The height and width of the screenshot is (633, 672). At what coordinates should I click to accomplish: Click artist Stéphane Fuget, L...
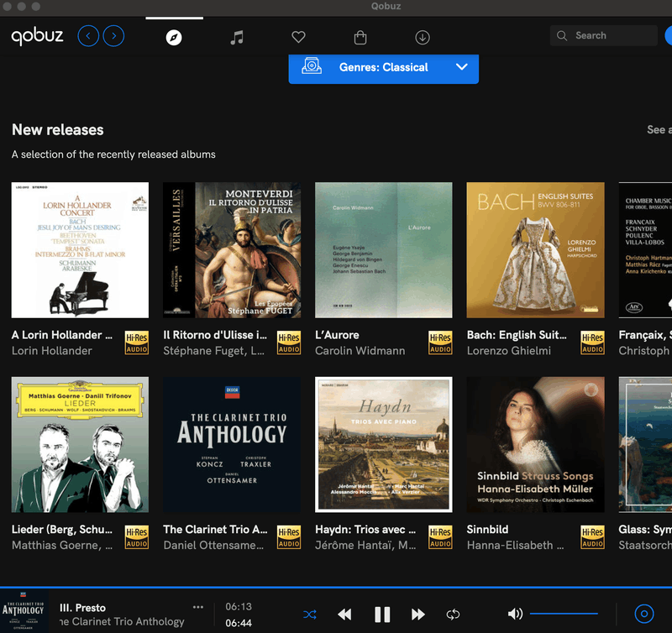pos(214,351)
